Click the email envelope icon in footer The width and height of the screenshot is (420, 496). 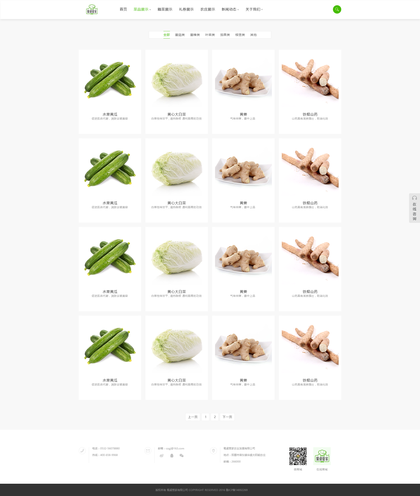coord(148,451)
